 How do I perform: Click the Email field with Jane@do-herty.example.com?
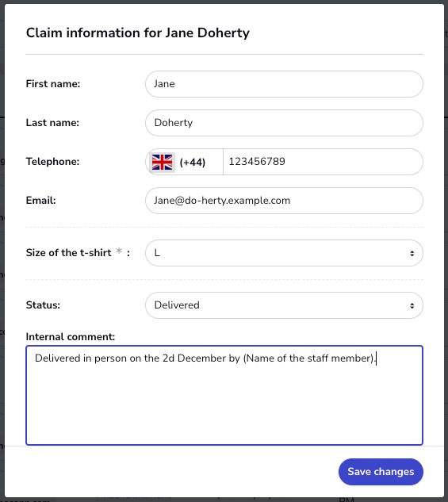coord(284,201)
